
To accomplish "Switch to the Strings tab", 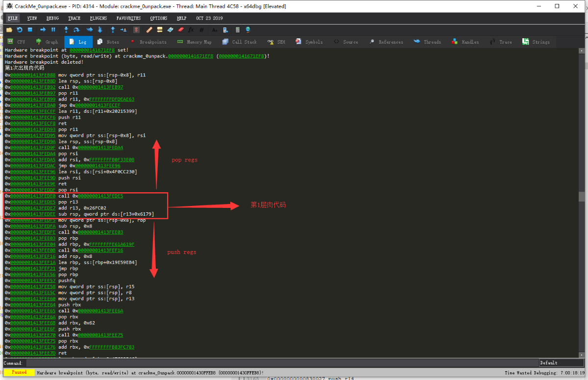I will click(x=536, y=42).
